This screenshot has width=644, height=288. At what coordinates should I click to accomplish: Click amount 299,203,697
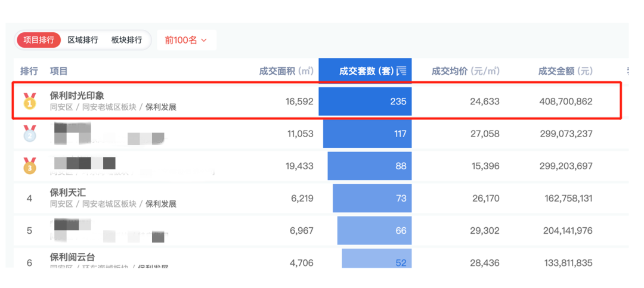coord(565,166)
